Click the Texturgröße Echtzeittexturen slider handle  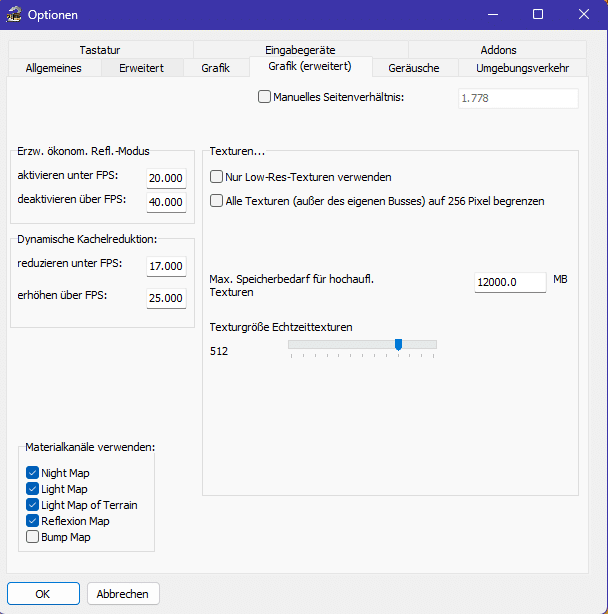[x=398, y=345]
